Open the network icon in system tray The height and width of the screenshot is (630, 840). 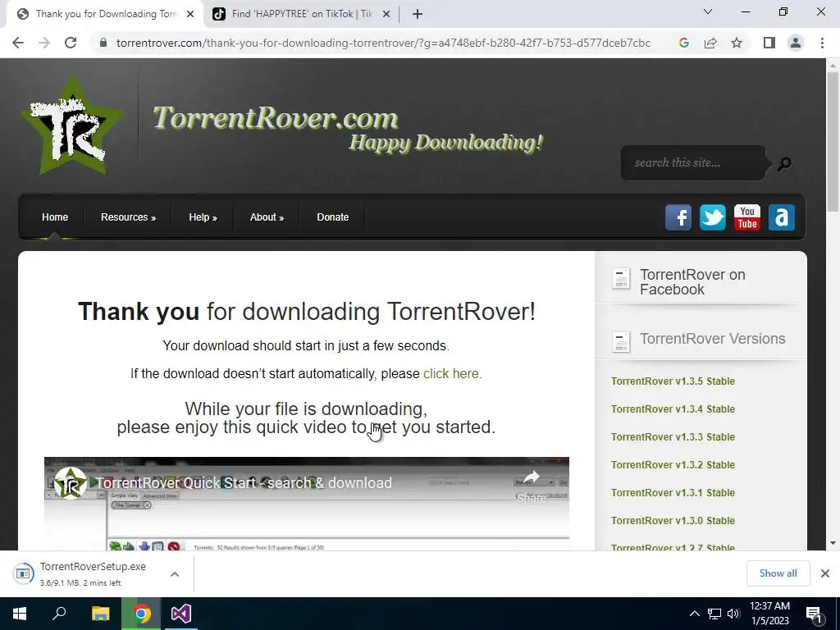(714, 614)
